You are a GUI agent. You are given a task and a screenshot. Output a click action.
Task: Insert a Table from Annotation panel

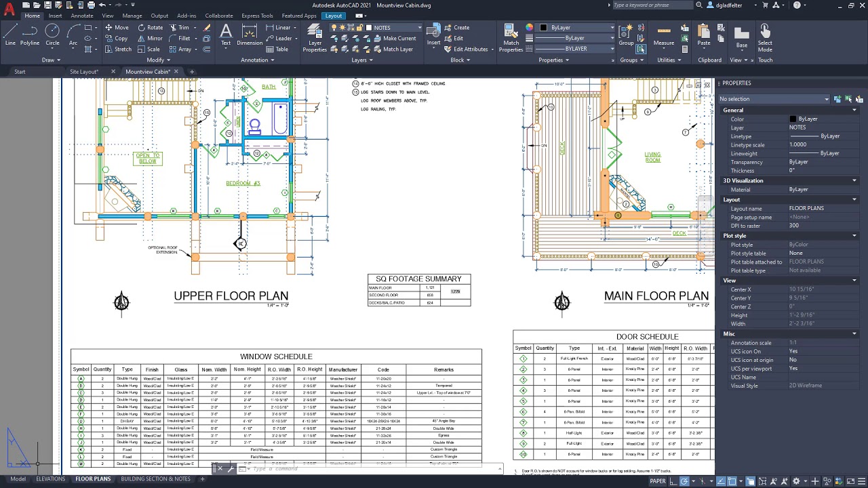click(277, 49)
